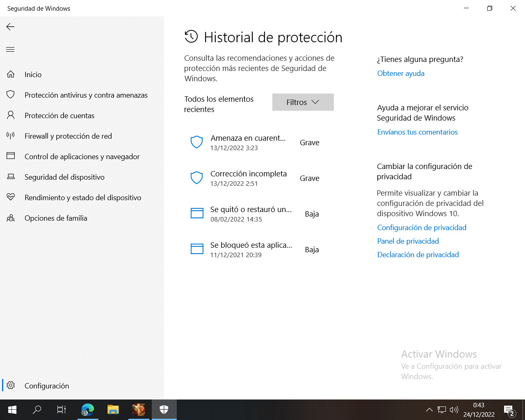Click Windows Security shield on taskbar
525x420 pixels.
coord(164,410)
